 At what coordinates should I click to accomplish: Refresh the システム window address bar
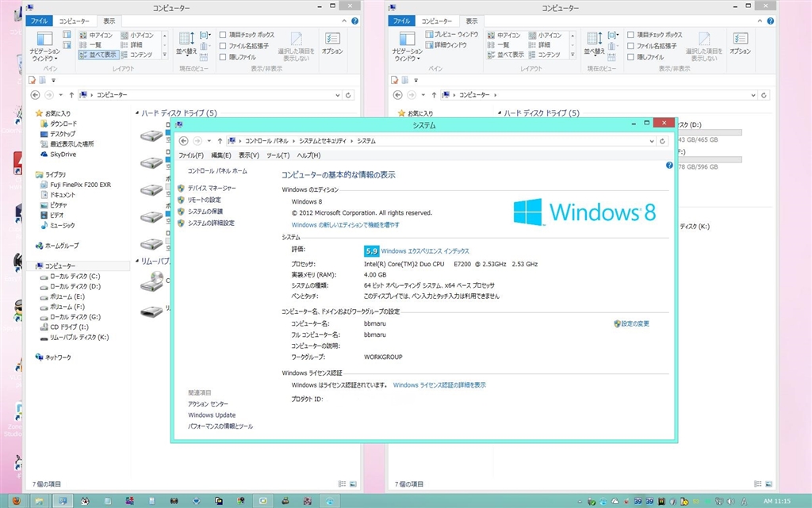coord(662,141)
